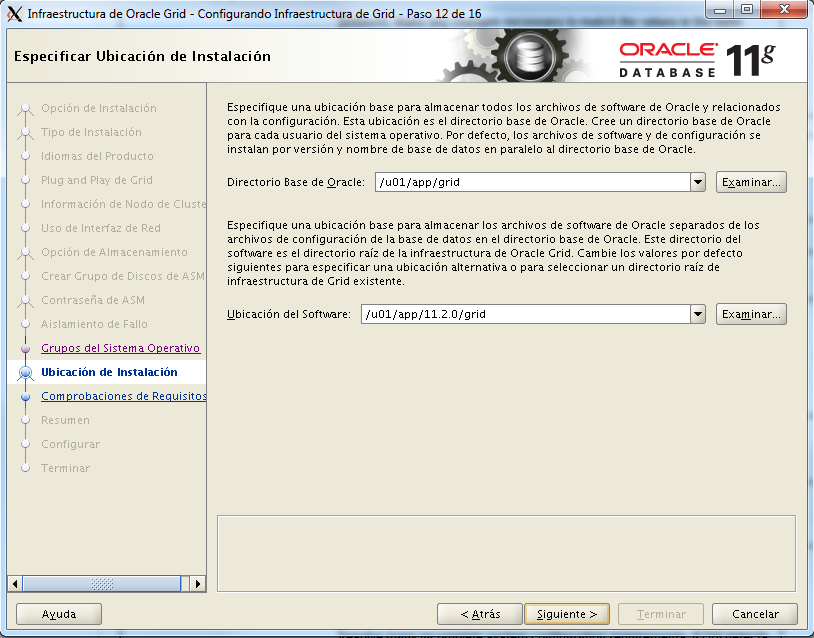Click the Especificar Ubicación de Instalación heading

point(142,56)
